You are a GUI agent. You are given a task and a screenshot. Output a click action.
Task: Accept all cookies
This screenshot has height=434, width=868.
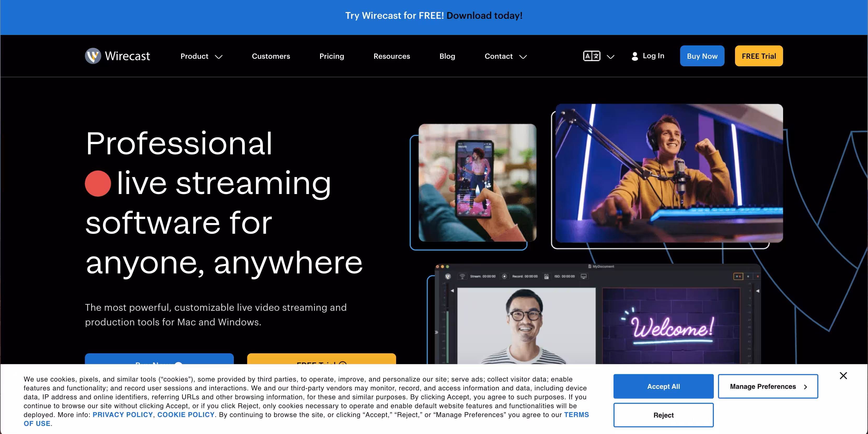pyautogui.click(x=663, y=386)
